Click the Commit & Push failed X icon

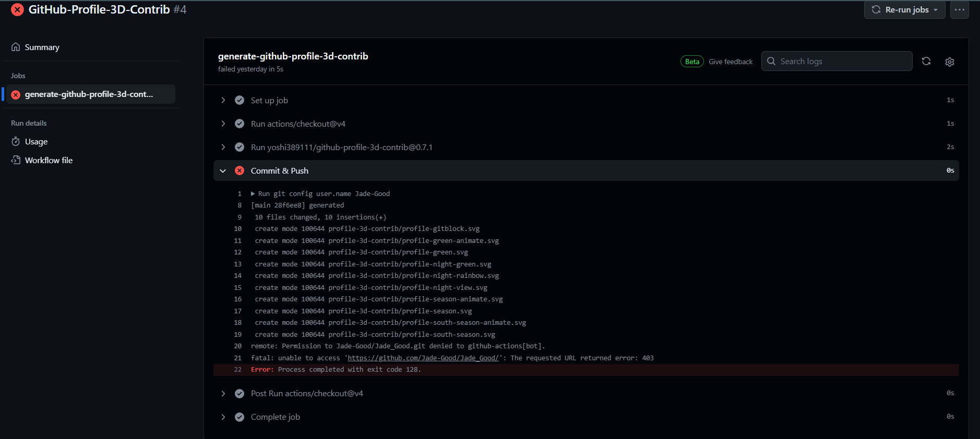point(240,170)
